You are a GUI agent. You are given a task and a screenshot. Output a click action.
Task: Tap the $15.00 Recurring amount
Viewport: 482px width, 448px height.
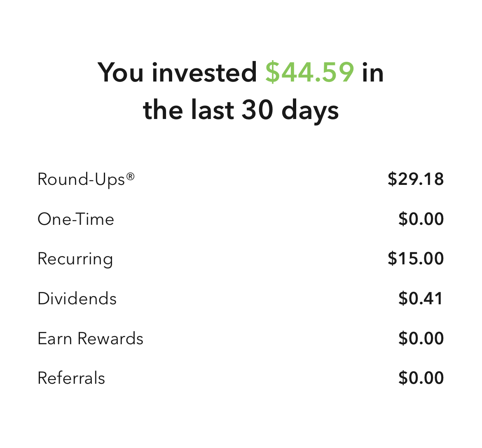(x=415, y=259)
